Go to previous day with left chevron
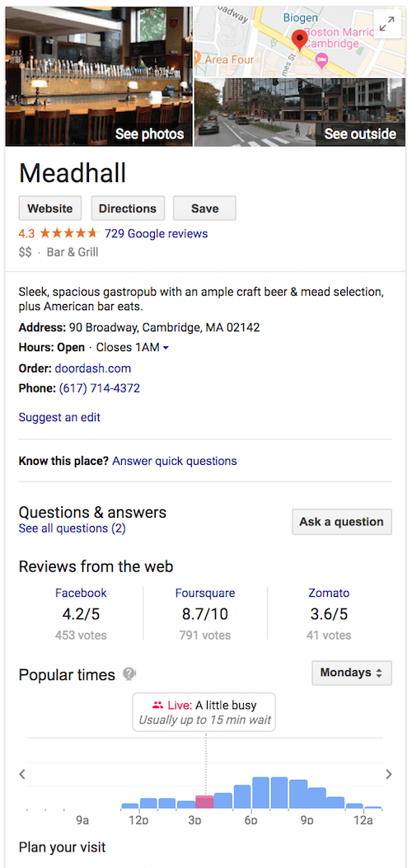The width and height of the screenshot is (412, 868). (22, 774)
